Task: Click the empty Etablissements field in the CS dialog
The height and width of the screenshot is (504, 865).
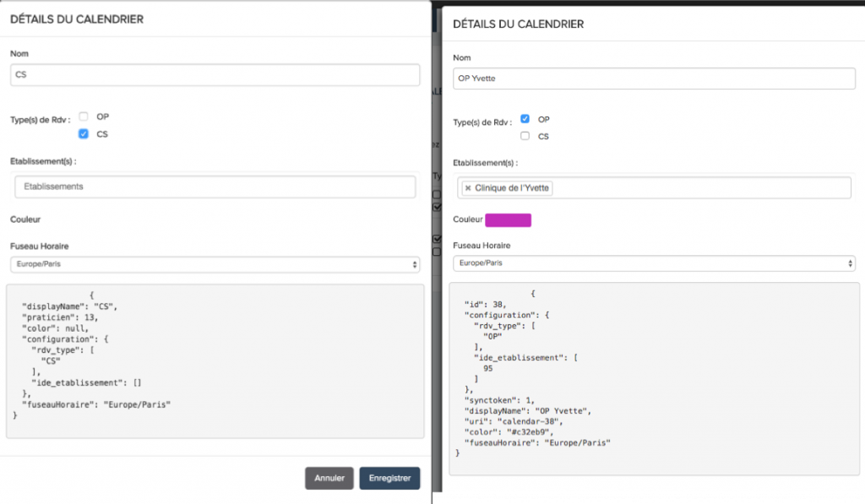Action: pyautogui.click(x=215, y=187)
